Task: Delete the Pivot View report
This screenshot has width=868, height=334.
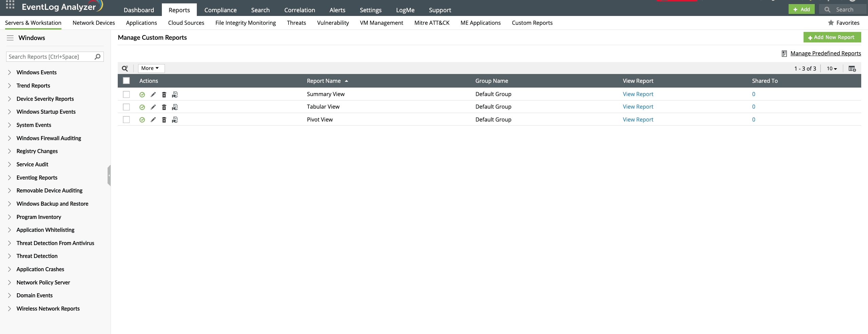Action: 164,119
